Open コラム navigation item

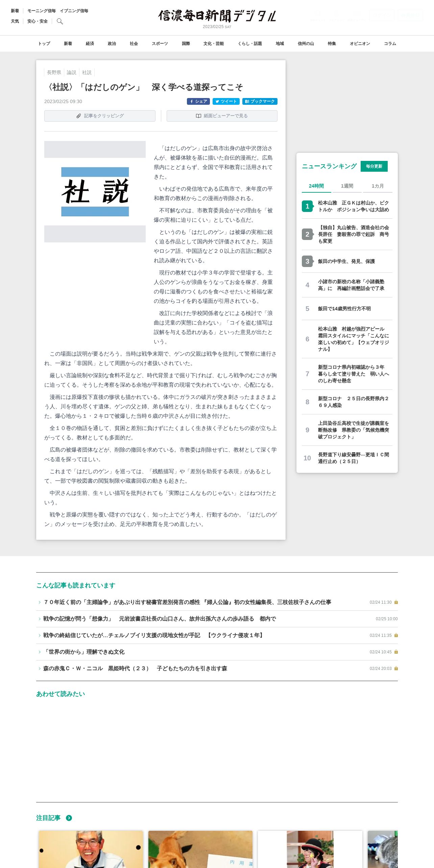coord(390,44)
